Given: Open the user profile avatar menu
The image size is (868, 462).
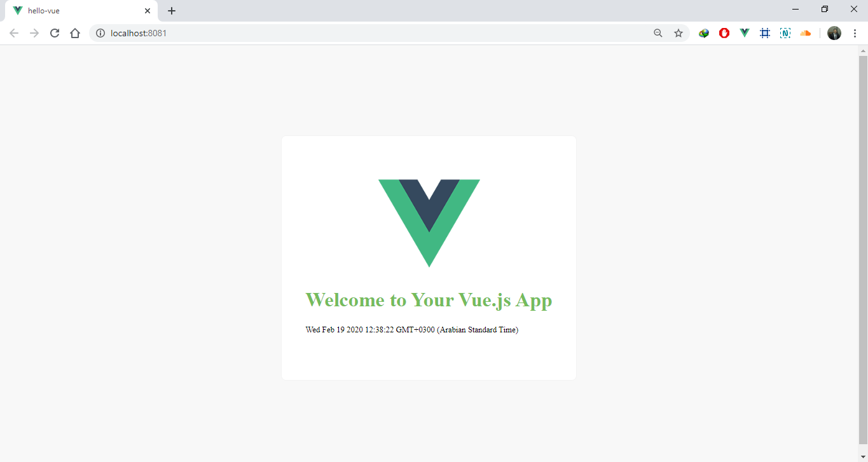Looking at the screenshot, I should (834, 33).
